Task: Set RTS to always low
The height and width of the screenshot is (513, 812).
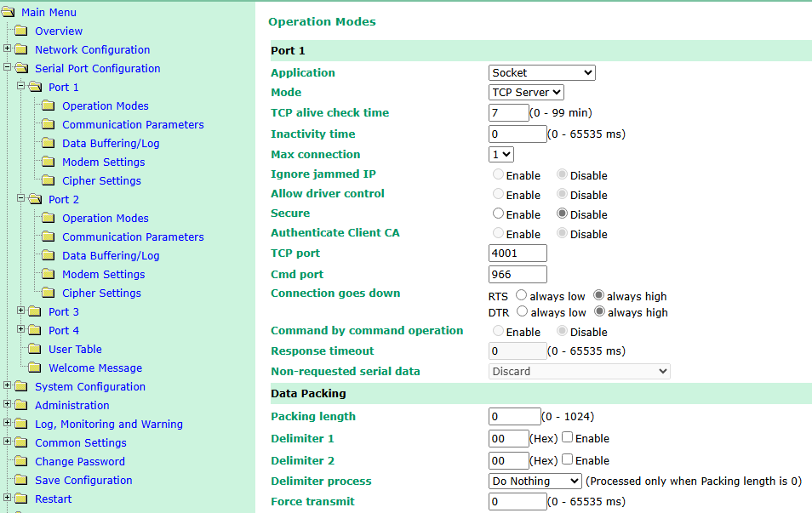Action: point(521,295)
